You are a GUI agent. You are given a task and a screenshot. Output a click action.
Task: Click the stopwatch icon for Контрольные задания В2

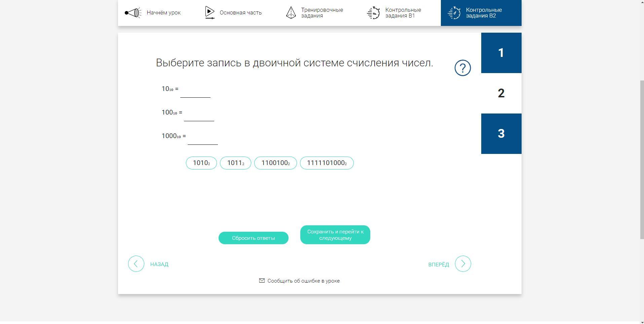(454, 13)
